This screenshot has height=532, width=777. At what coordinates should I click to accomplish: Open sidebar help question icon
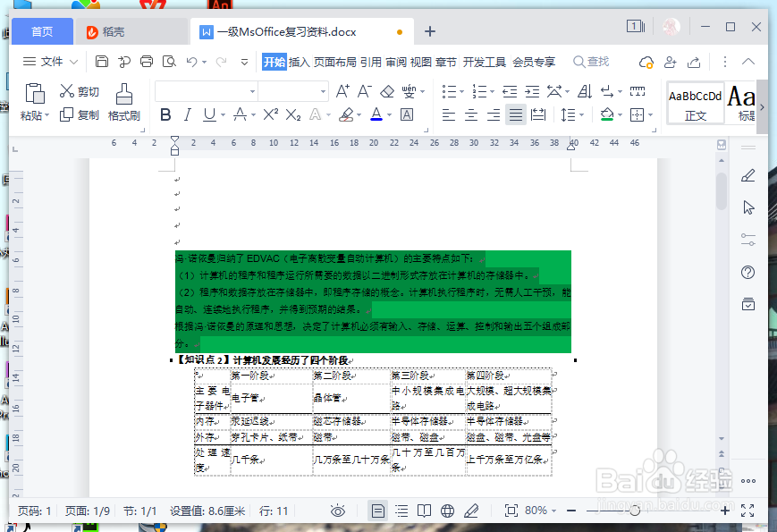[x=747, y=272]
